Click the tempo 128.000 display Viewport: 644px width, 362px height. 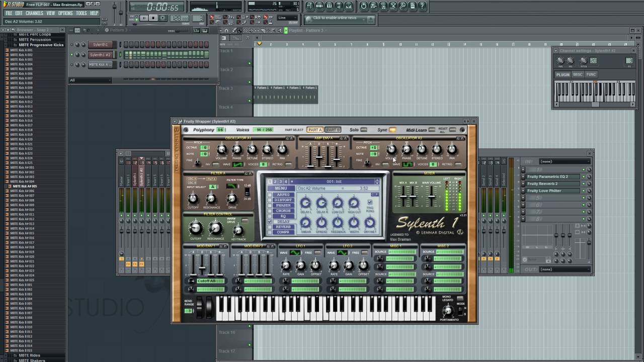[179, 18]
